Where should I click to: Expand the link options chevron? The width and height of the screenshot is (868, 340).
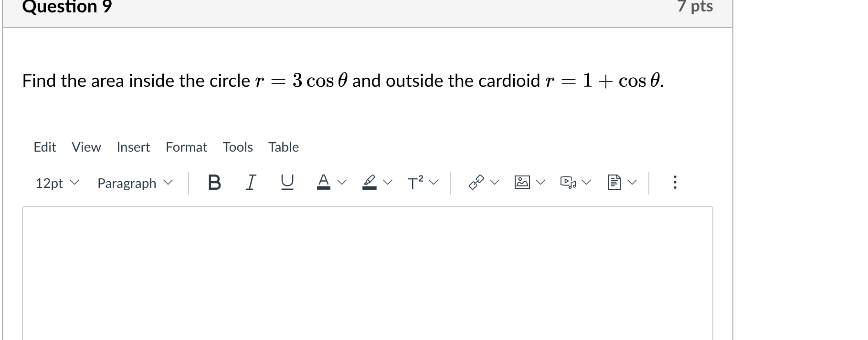coord(495,183)
